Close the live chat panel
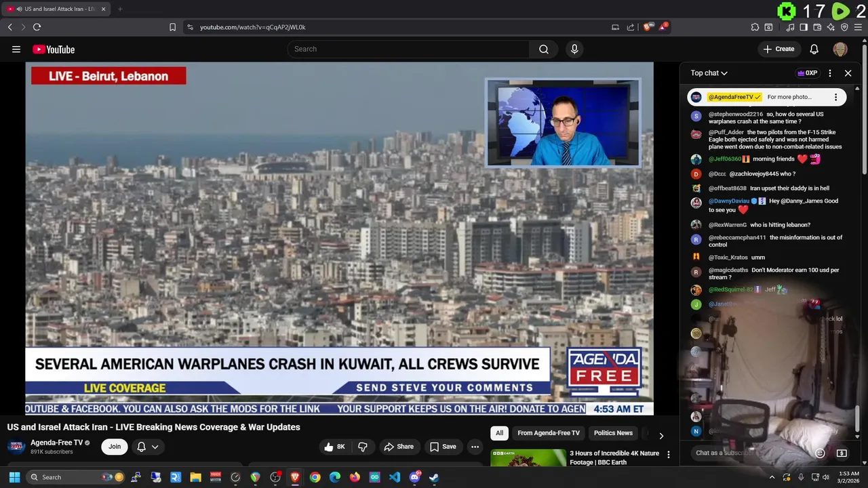 (x=848, y=73)
